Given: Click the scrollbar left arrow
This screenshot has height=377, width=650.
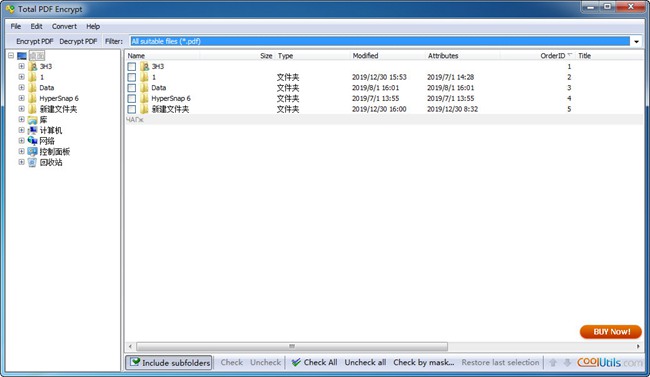Looking at the screenshot, I should tap(130, 346).
